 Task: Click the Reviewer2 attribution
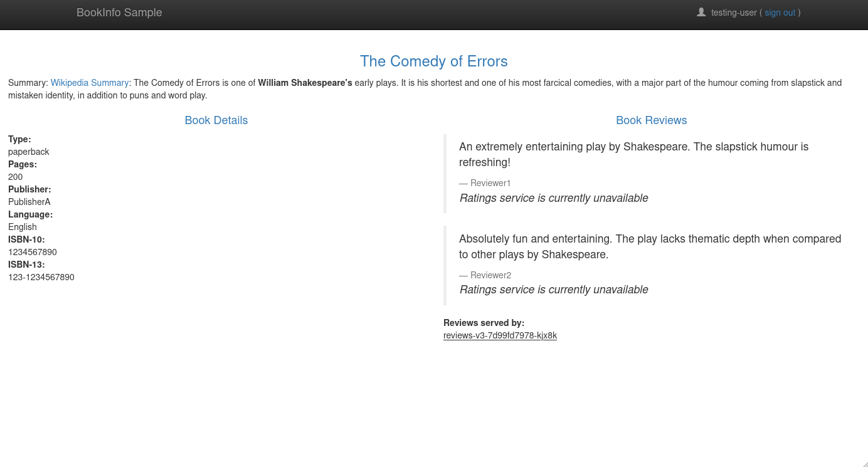(x=485, y=275)
